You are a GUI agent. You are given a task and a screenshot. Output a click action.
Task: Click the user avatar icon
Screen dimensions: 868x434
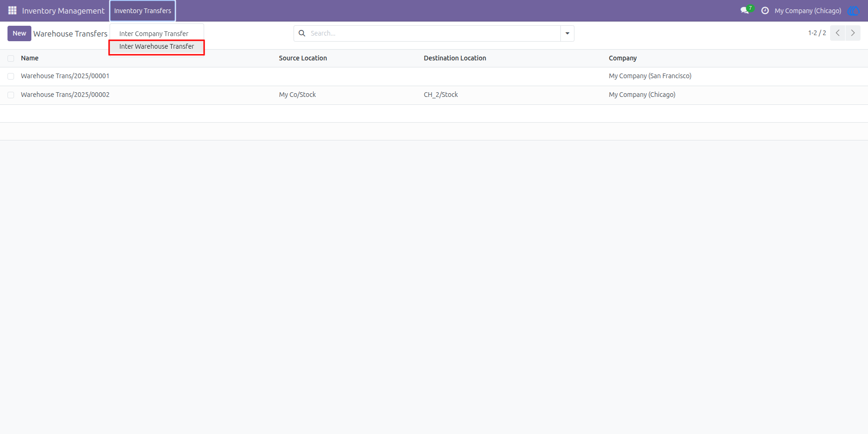(853, 10)
